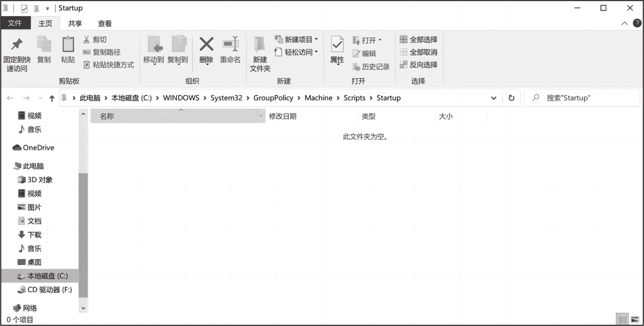Click GroupPolicy in the address path
The width and height of the screenshot is (644, 326).
pos(273,98)
